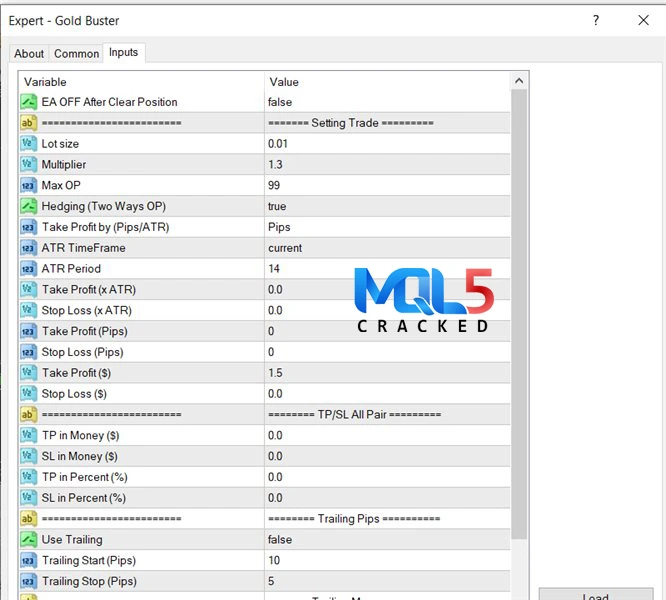This screenshot has height=600, width=666.
Task: Click the Stop Loss (Pips) row icon
Action: tap(28, 352)
